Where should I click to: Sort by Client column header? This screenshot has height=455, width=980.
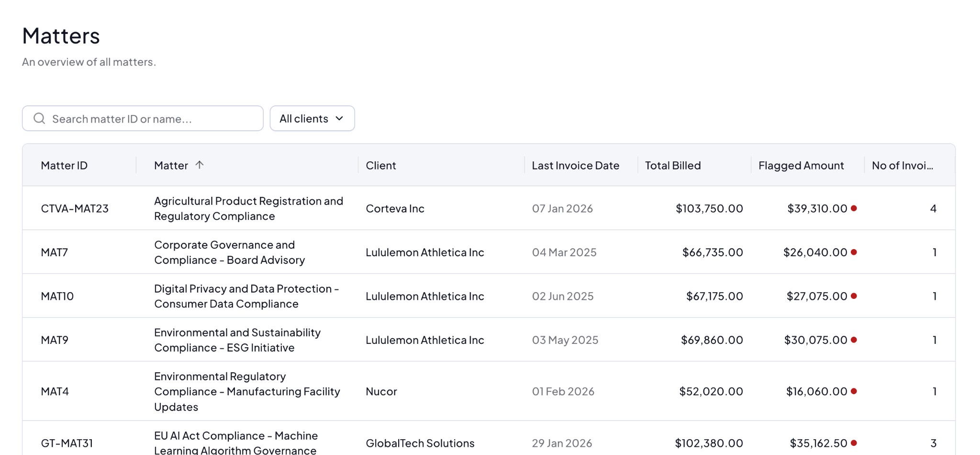coord(381,166)
